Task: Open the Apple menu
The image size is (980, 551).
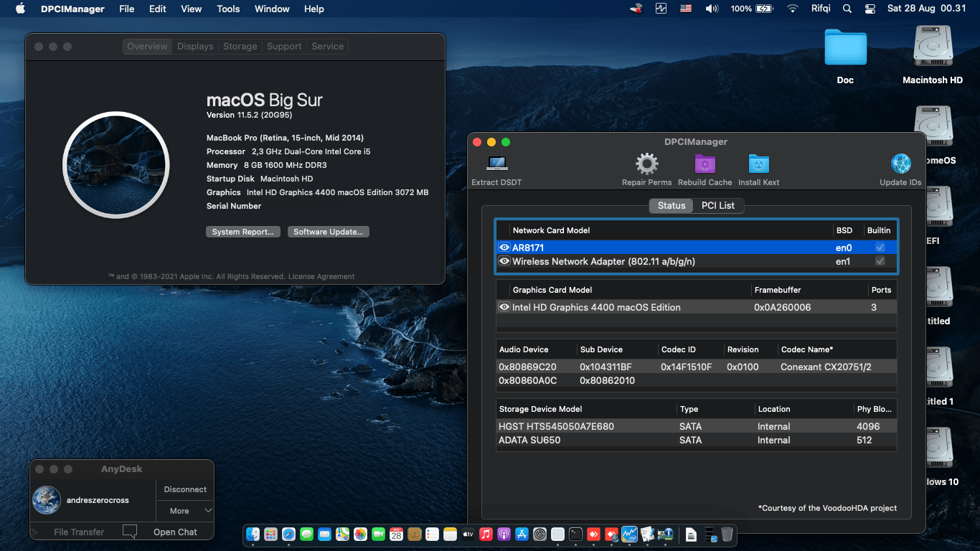Action: point(20,9)
